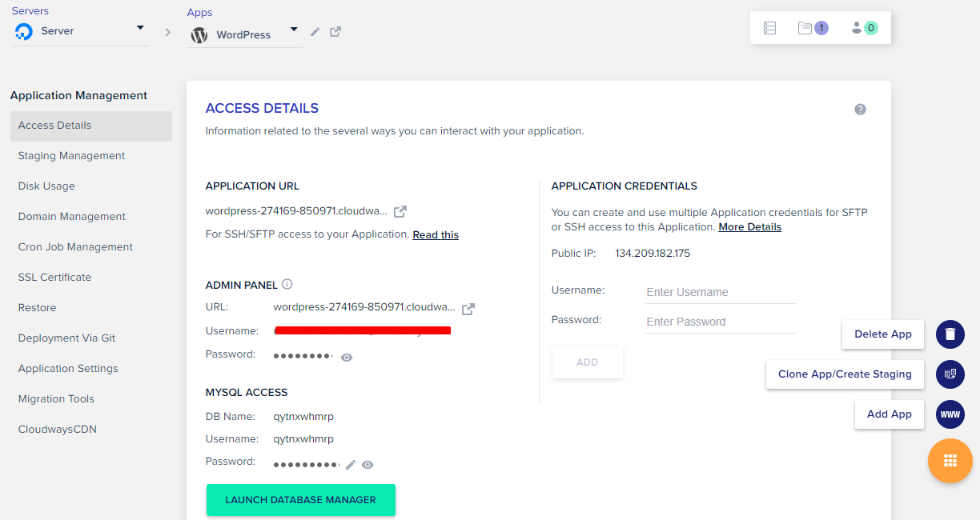
Task: Click the Servers breadcrumb label
Action: [x=30, y=11]
